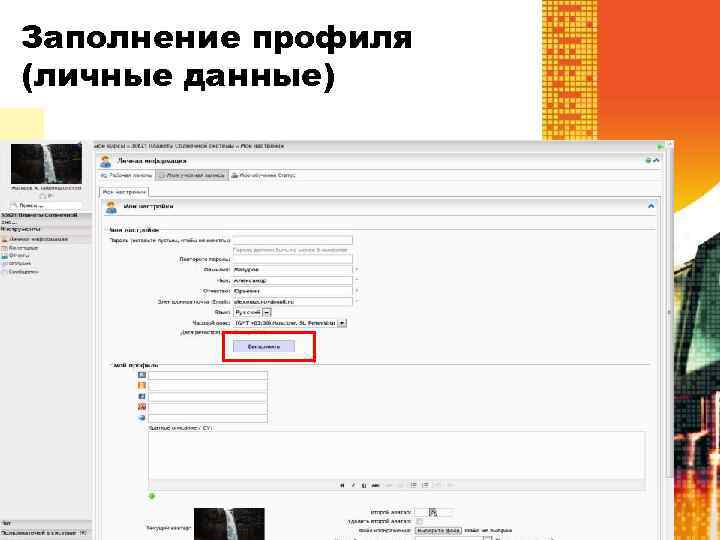The width and height of the screenshot is (720, 540).
Task: Click the waterfall avatar above the sidebar
Action: click(x=46, y=164)
